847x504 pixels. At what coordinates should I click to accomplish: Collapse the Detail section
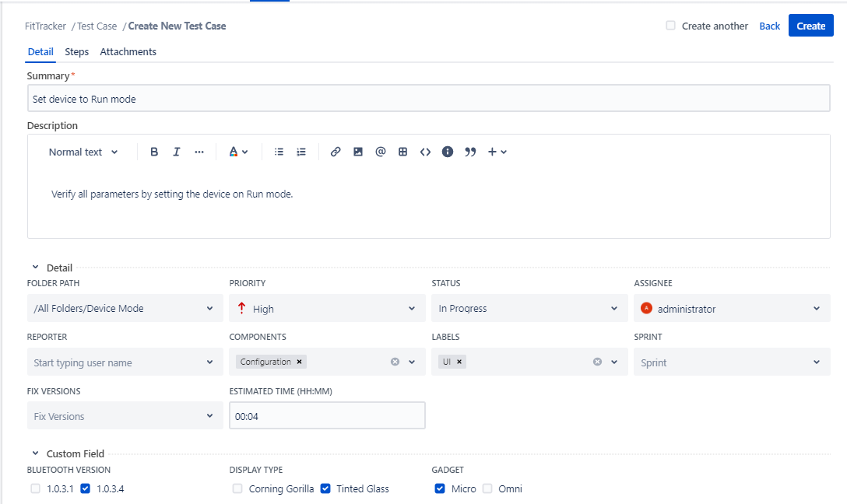click(36, 267)
